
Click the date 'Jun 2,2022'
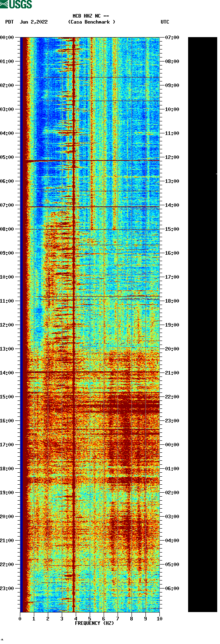coord(33,22)
